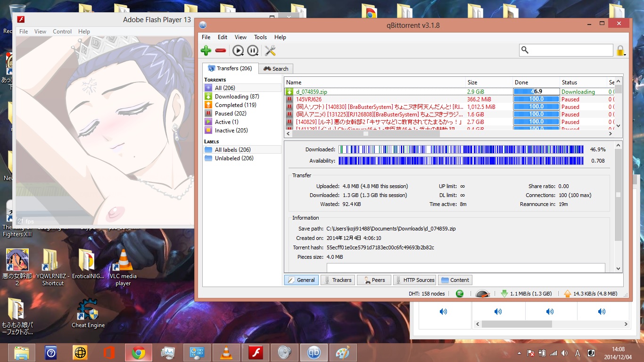Open qBittorrent File menu
The image size is (644, 362).
click(x=206, y=37)
